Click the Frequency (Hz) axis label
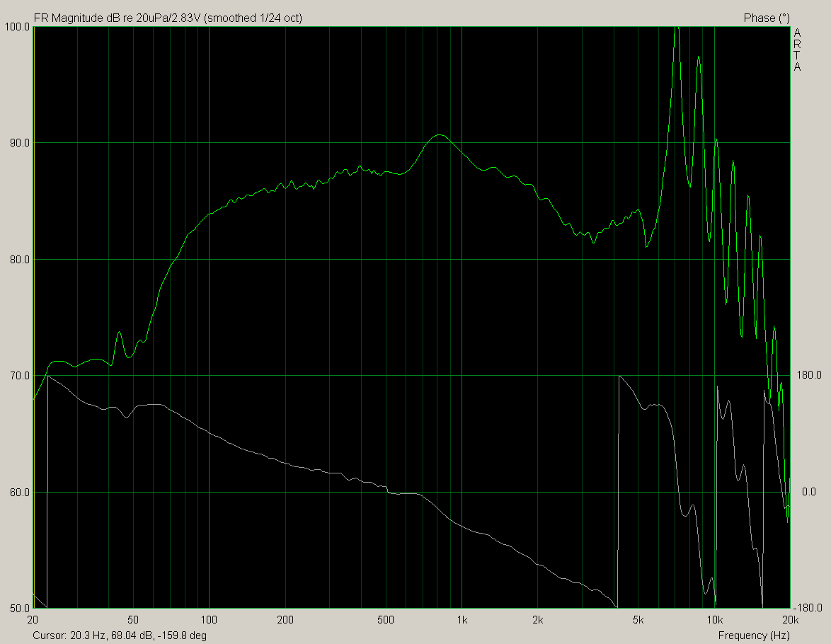831x644 pixels. pos(754,635)
